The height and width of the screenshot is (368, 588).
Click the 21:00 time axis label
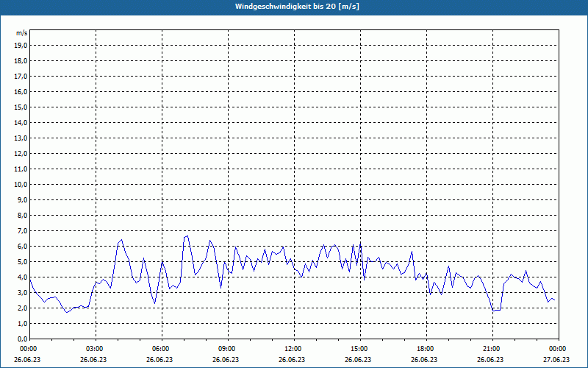(x=492, y=349)
